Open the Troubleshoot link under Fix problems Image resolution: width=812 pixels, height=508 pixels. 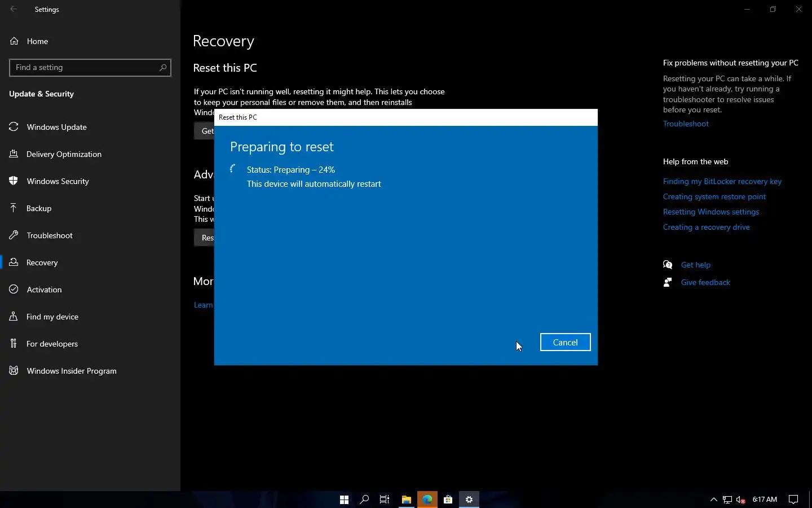(x=686, y=124)
